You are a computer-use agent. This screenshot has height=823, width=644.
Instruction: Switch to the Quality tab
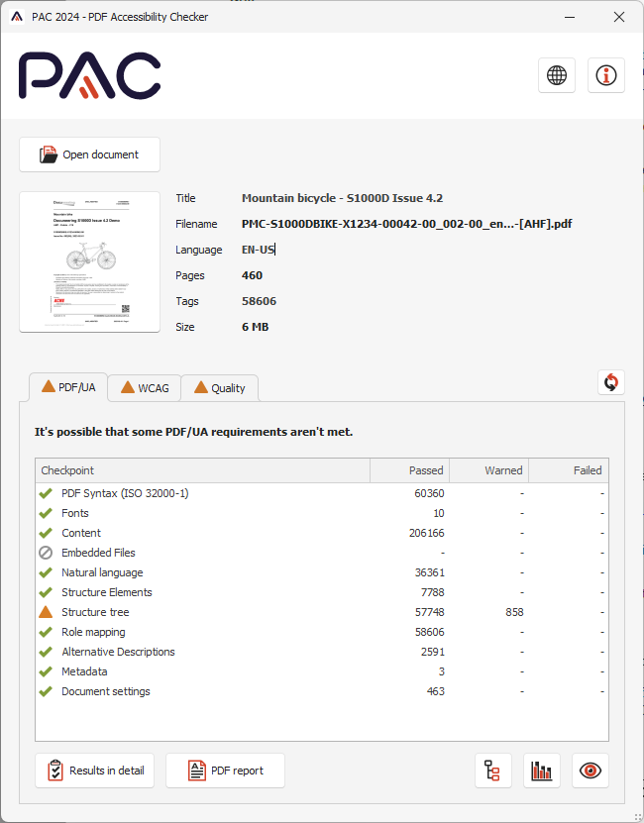[x=219, y=388]
